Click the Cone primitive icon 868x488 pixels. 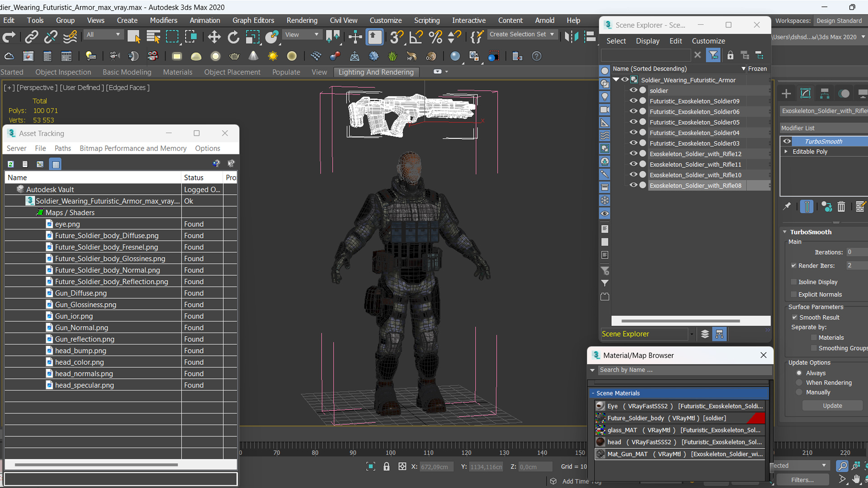253,56
